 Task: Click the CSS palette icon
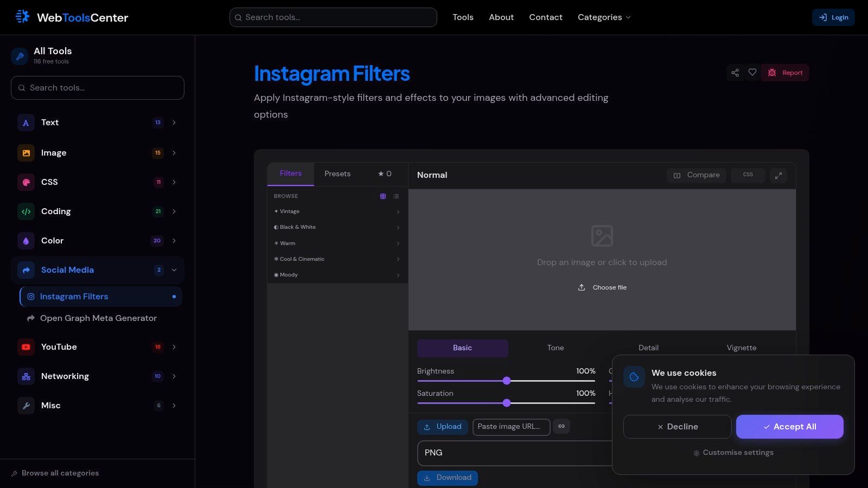(x=26, y=182)
